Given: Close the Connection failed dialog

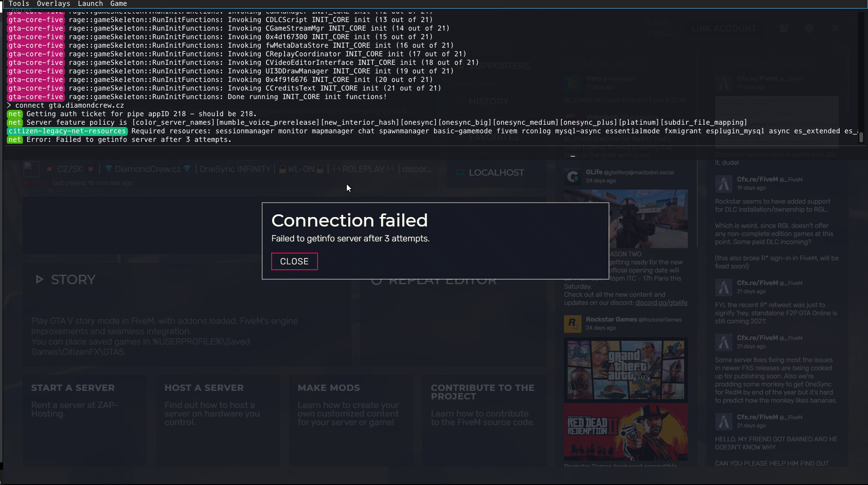Looking at the screenshot, I should click(294, 261).
